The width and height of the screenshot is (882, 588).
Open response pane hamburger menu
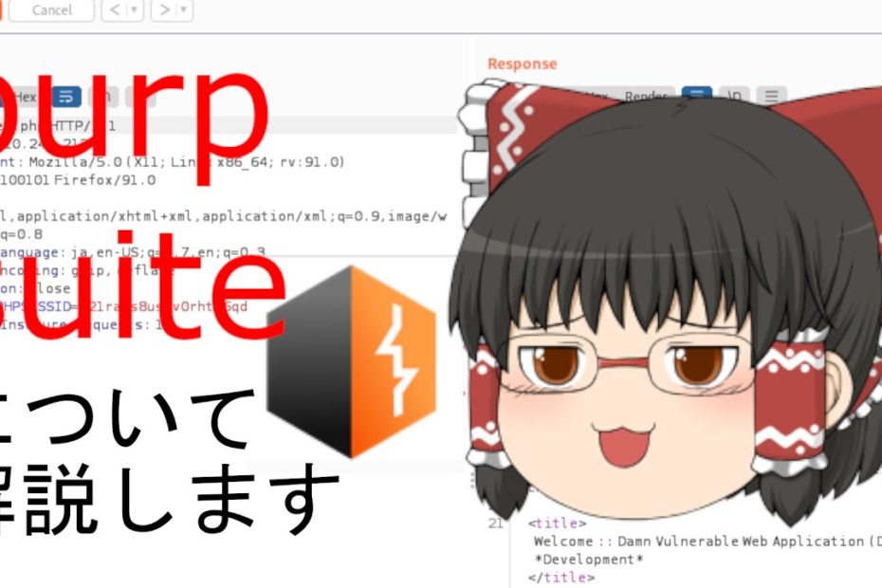click(x=771, y=96)
